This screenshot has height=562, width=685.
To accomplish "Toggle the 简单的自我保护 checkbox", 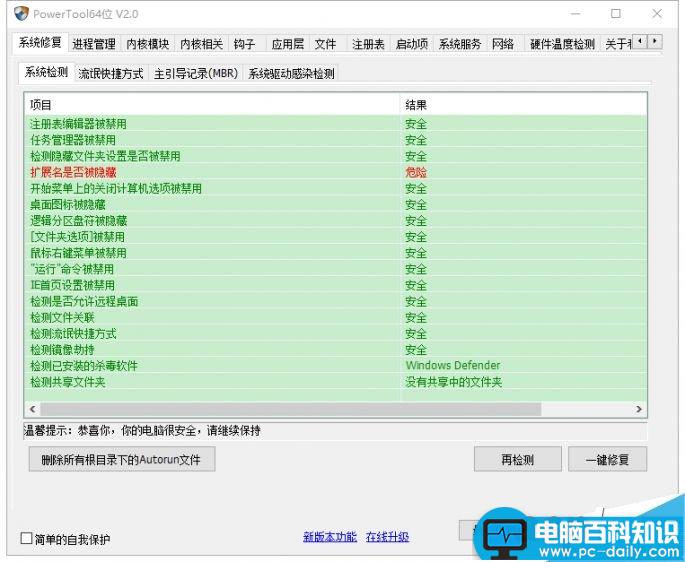I will (27, 538).
